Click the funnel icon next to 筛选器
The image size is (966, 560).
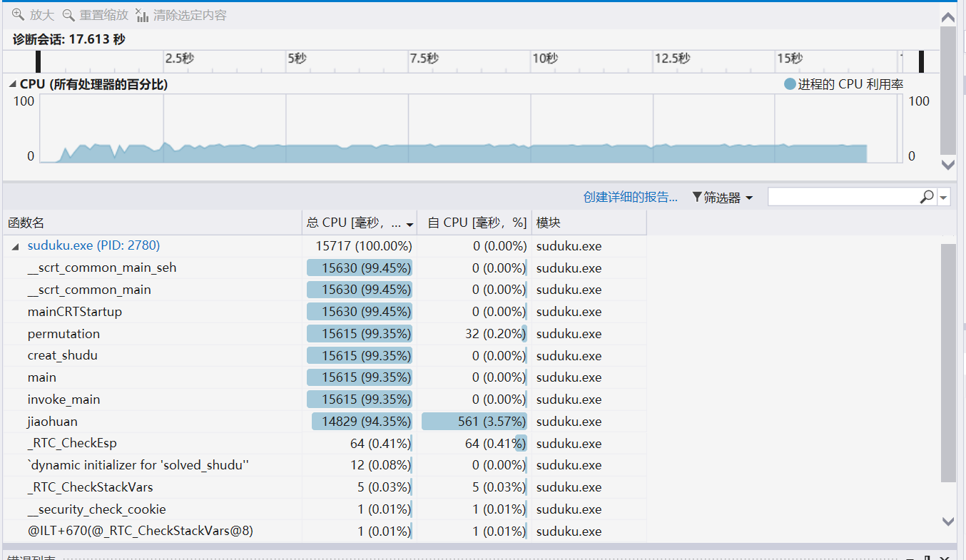click(x=697, y=198)
